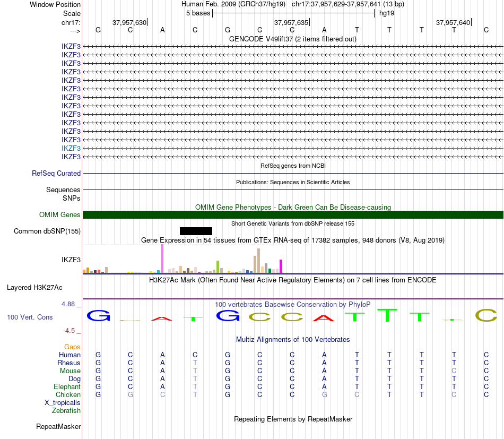Image resolution: width=504 pixels, height=439 pixels.
Task: Click the Zebrafish alignment row label
Action: [66, 411]
